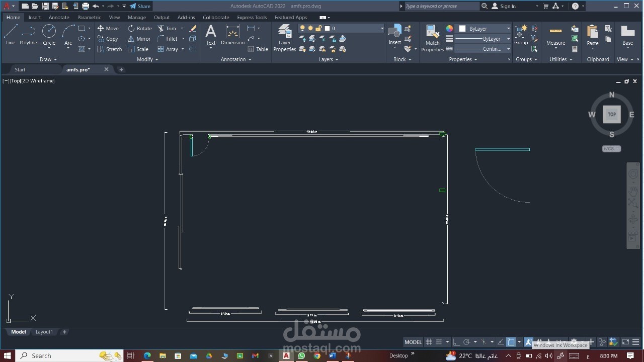Switch to the Start file tab
Screen dimensions: 644x362
pyautogui.click(x=20, y=69)
